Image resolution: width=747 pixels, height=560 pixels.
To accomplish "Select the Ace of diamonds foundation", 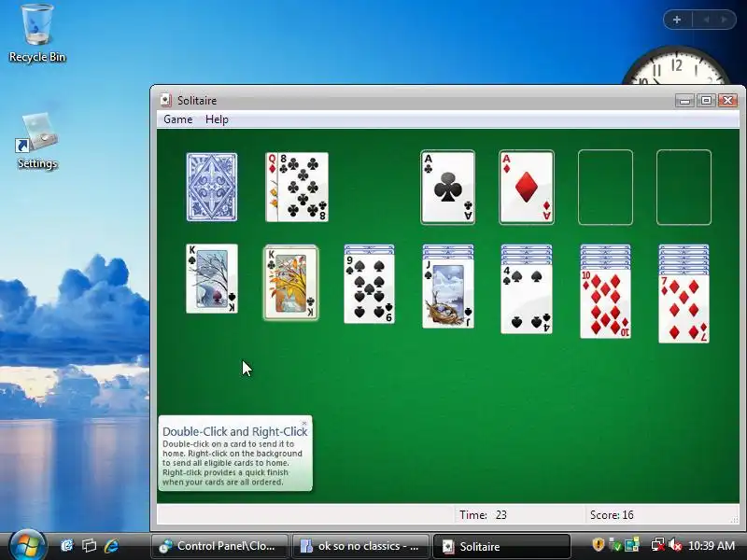I will pyautogui.click(x=527, y=188).
